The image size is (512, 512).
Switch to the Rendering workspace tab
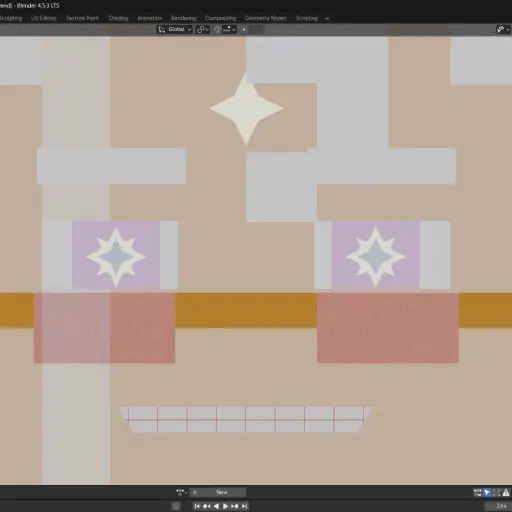(184, 18)
